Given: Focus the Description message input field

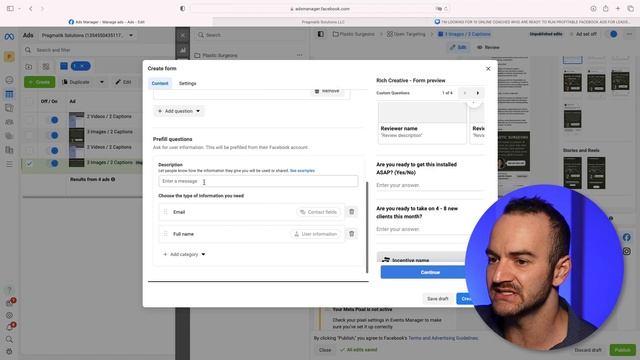Looking at the screenshot, I should click(258, 181).
